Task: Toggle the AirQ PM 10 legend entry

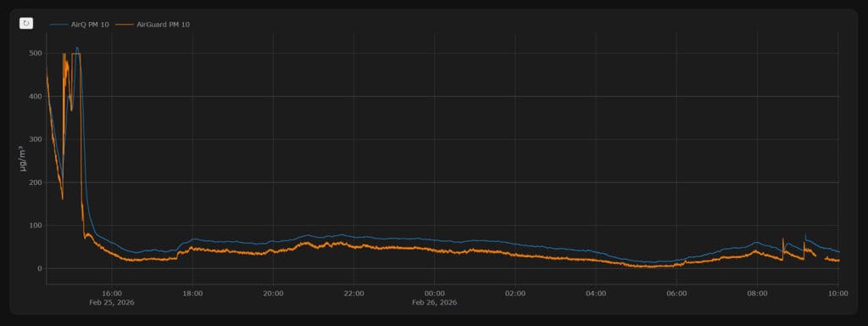Action: click(79, 25)
